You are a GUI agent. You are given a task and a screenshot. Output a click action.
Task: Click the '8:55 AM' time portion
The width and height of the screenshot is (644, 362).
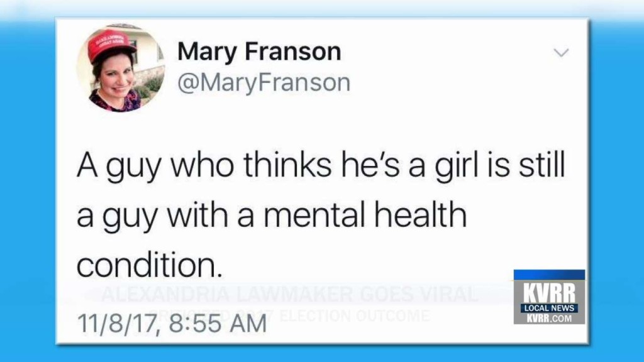tap(218, 323)
